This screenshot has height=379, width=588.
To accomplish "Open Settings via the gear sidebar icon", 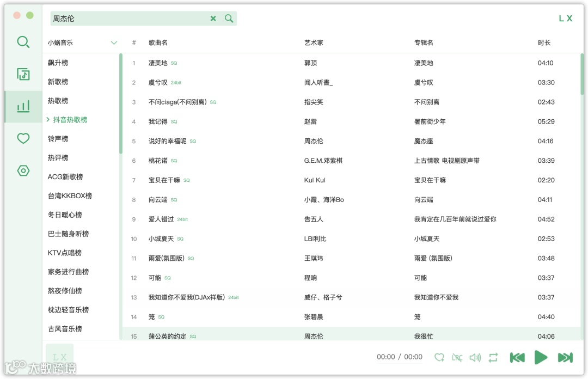I will pyautogui.click(x=23, y=170).
